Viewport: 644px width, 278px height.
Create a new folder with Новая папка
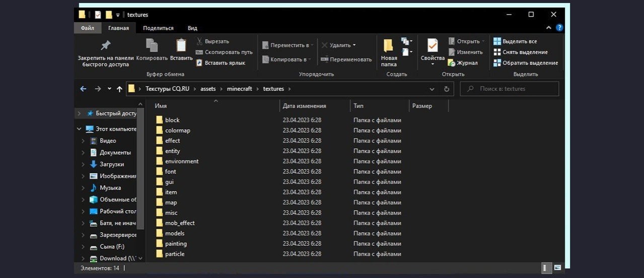(x=388, y=53)
